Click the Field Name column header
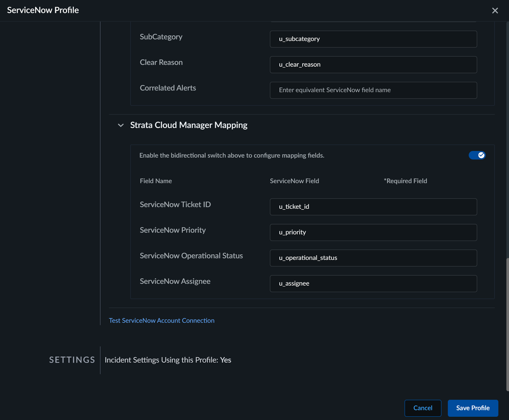This screenshot has width=509, height=420. coord(156,181)
